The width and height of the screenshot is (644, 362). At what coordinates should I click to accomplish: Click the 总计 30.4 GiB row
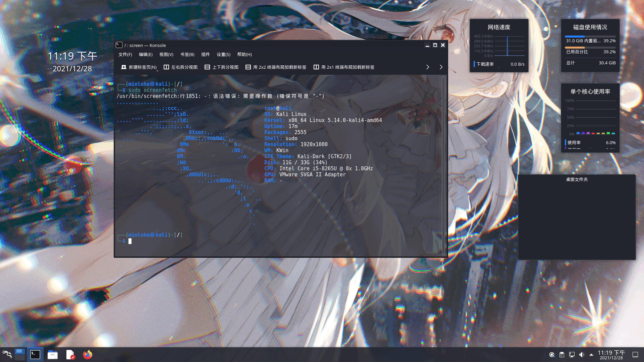click(x=591, y=63)
